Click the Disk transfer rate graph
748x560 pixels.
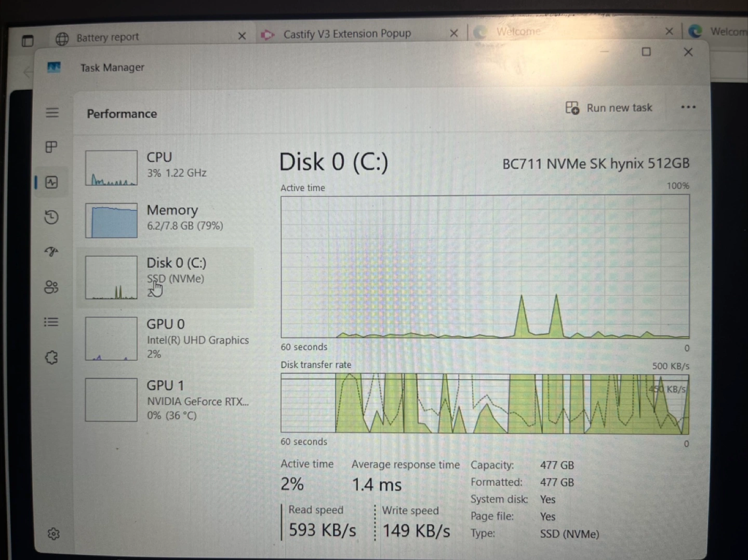[485, 403]
